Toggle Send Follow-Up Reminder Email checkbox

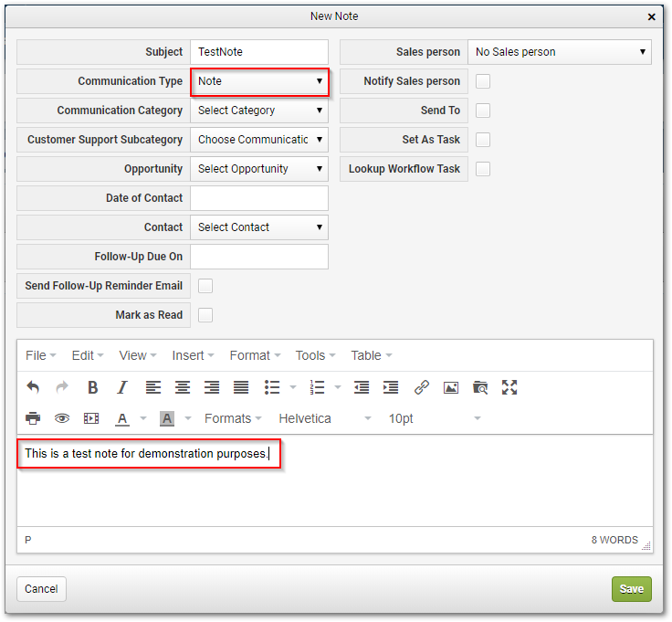(x=205, y=286)
